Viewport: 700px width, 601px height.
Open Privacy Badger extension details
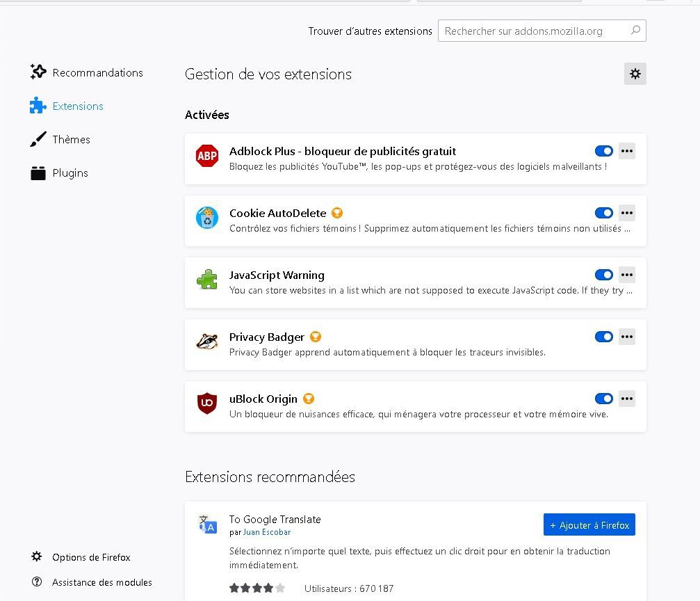tap(266, 337)
